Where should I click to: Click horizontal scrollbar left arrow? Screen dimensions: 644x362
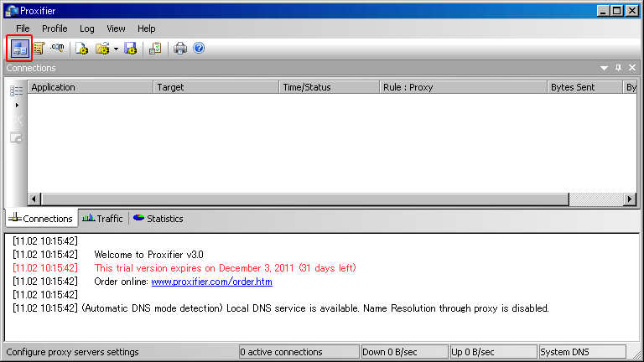click(34, 199)
